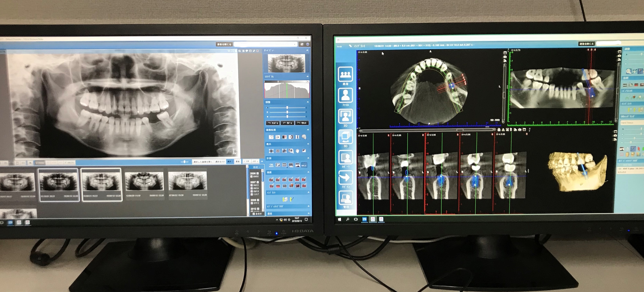Click camera icon below axial scrollbar
The height and width of the screenshot is (292, 644).
[x=520, y=129]
